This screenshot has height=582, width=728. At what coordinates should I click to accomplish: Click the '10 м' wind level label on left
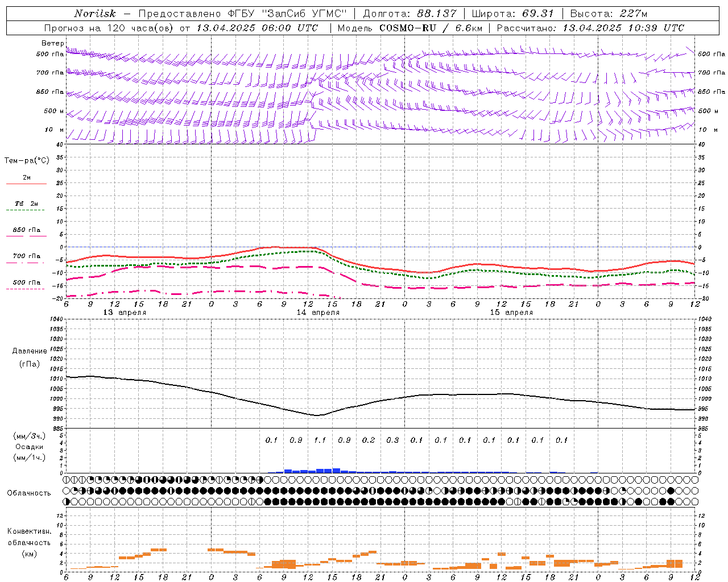click(x=55, y=130)
